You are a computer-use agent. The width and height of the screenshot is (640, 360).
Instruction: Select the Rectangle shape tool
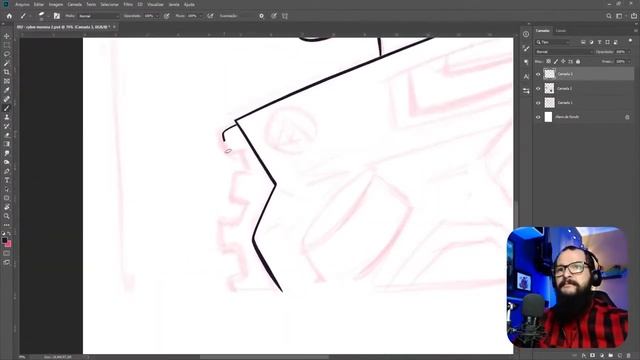coord(7,198)
